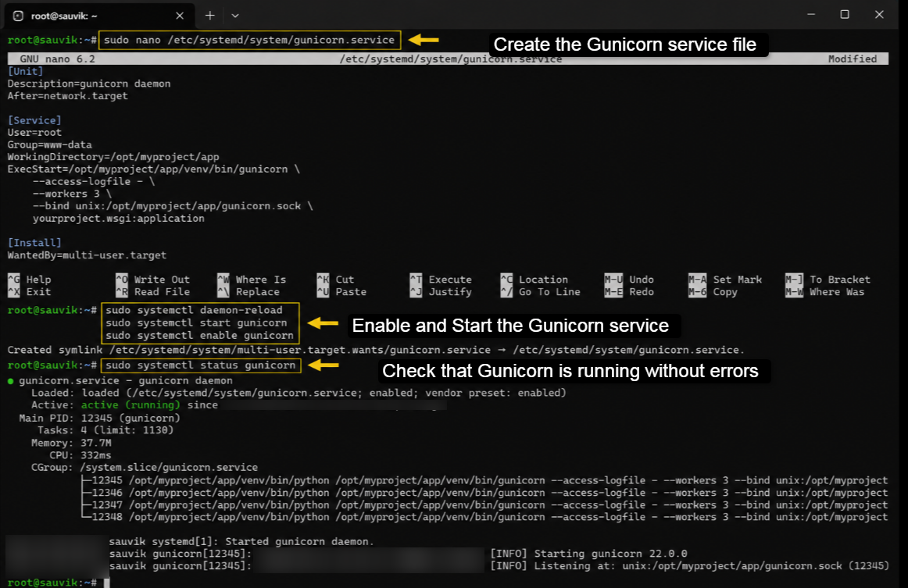Image resolution: width=908 pixels, height=588 pixels.
Task: Click the ^C Location shortcut
Action: (x=534, y=280)
